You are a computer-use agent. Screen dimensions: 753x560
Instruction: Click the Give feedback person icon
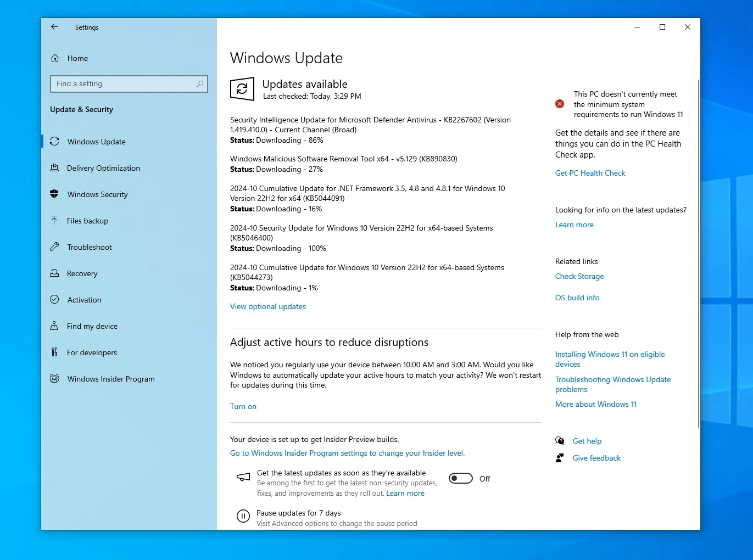pos(560,458)
